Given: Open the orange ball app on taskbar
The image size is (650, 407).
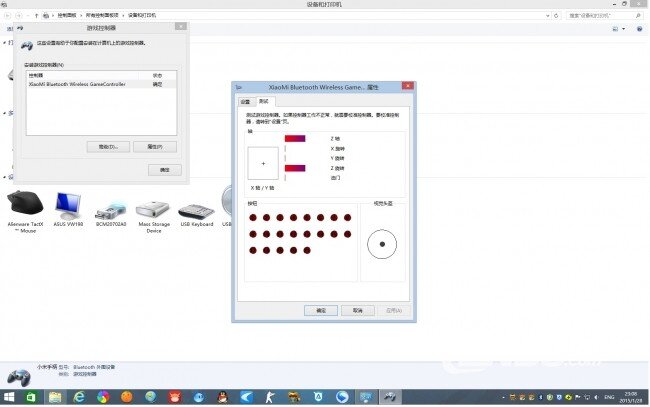Looking at the screenshot, I should [127, 397].
